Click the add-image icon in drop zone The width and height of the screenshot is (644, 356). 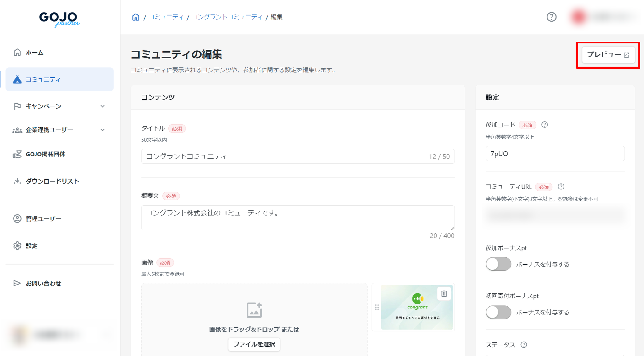(x=254, y=310)
